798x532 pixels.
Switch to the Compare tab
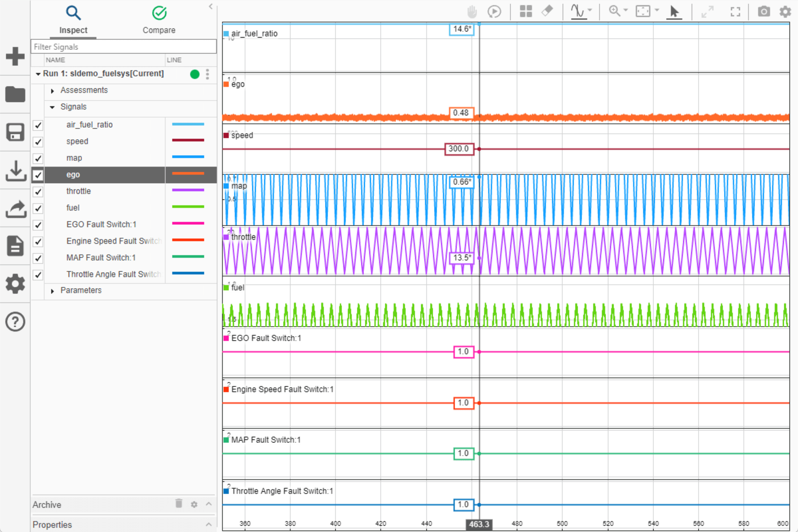point(159,20)
